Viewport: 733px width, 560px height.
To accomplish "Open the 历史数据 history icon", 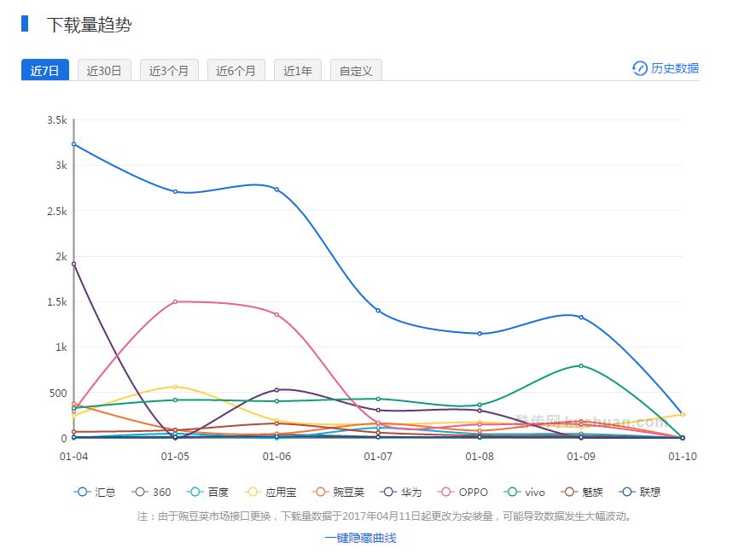I will pos(640,68).
